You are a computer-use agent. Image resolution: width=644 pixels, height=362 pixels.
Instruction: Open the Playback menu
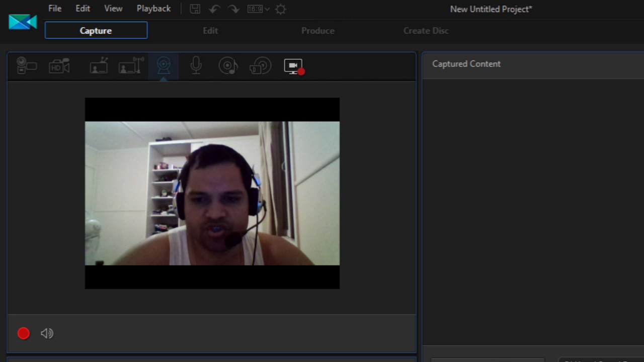coord(153,9)
